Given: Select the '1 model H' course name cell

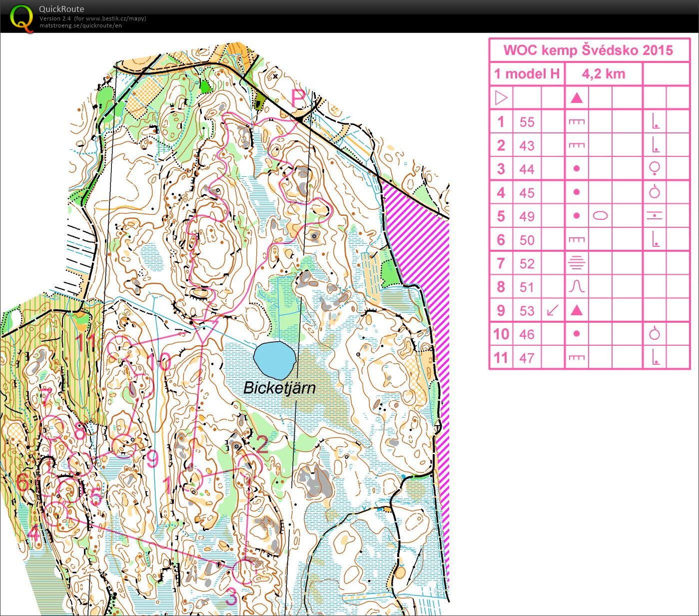Looking at the screenshot, I should (527, 74).
